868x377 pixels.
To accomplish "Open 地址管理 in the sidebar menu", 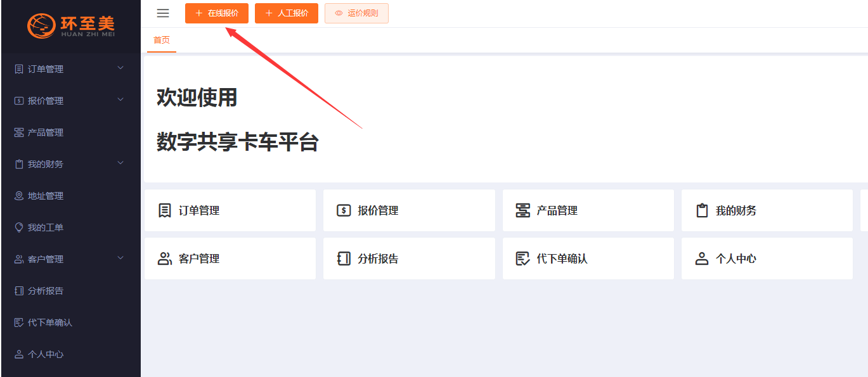I will tap(46, 196).
